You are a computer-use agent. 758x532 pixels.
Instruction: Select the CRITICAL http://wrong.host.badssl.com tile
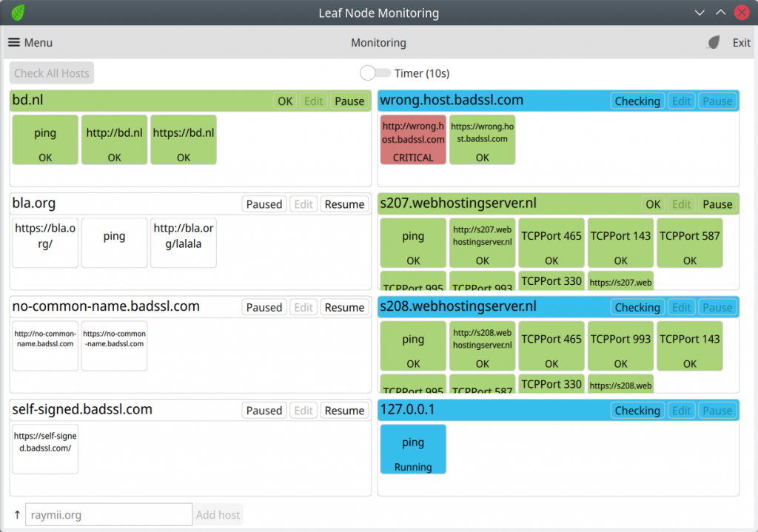pos(413,140)
